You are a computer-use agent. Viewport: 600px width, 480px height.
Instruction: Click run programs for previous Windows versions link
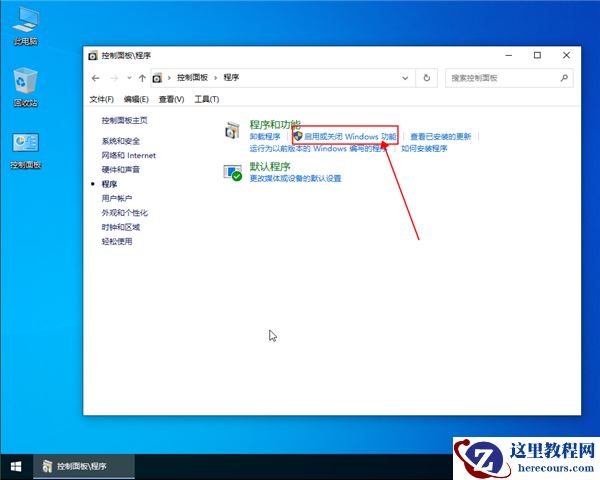318,149
